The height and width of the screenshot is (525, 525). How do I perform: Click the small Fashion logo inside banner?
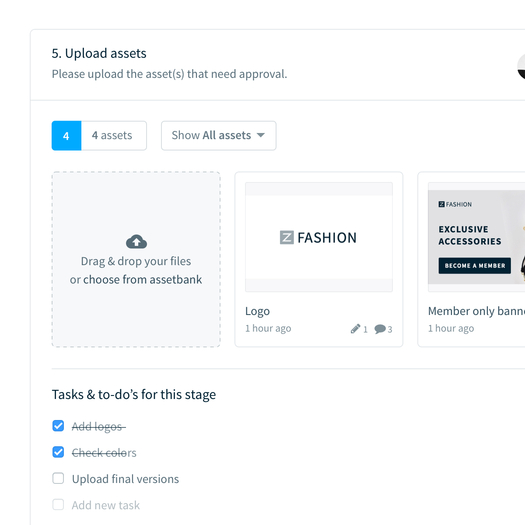[455, 204]
